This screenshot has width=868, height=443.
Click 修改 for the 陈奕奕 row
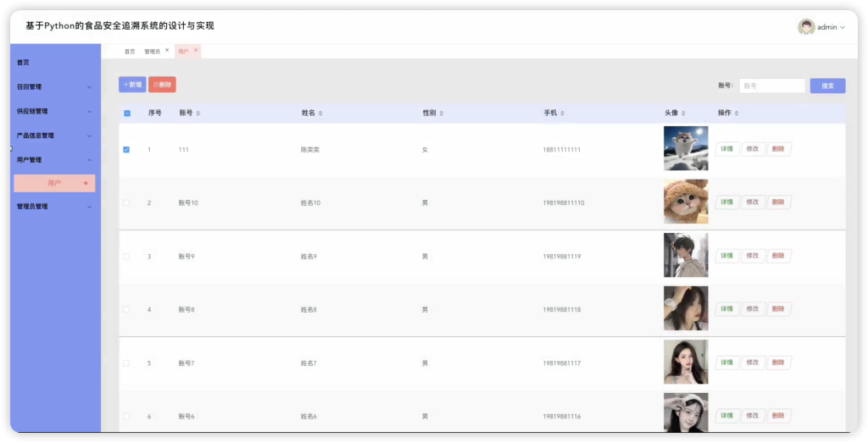pos(753,149)
